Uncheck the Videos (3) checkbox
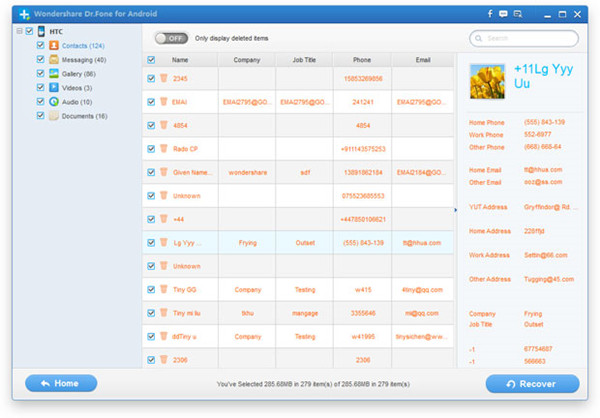The width and height of the screenshot is (600, 418). [40, 87]
